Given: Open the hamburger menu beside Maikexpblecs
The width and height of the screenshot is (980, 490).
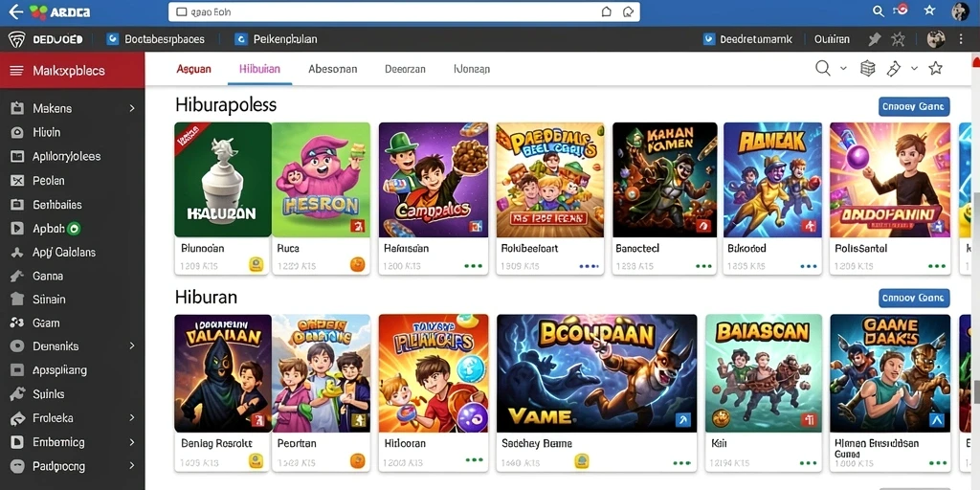Looking at the screenshot, I should 17,71.
